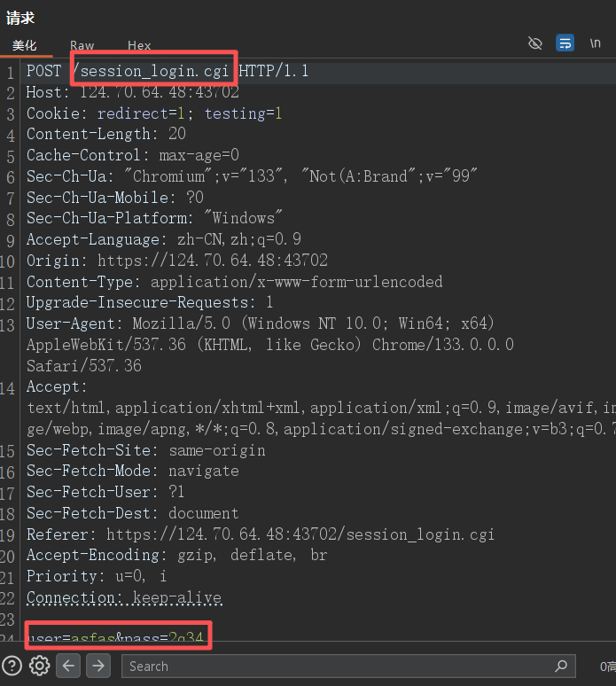Toggle the word wrap icon
The height and width of the screenshot is (686, 616).
coord(565,43)
